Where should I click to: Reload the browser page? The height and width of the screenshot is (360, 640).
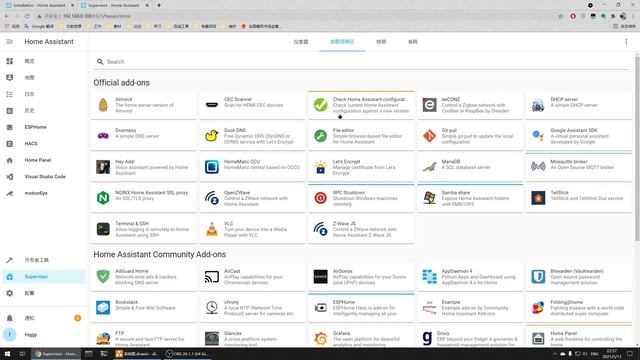[x=27, y=16]
